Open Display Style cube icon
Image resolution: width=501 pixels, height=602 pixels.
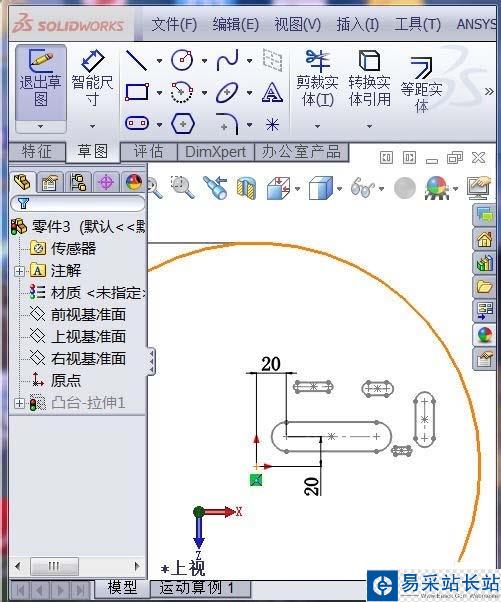pyautogui.click(x=321, y=188)
